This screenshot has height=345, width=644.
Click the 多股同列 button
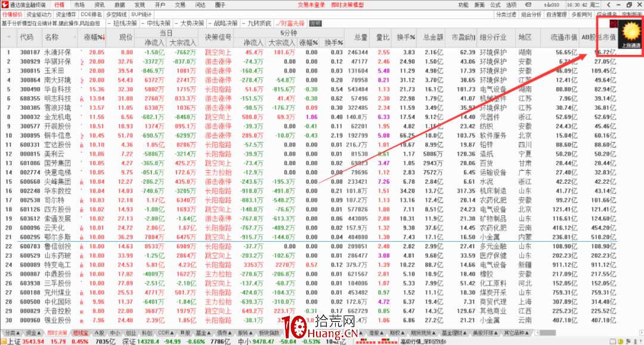tap(581, 14)
